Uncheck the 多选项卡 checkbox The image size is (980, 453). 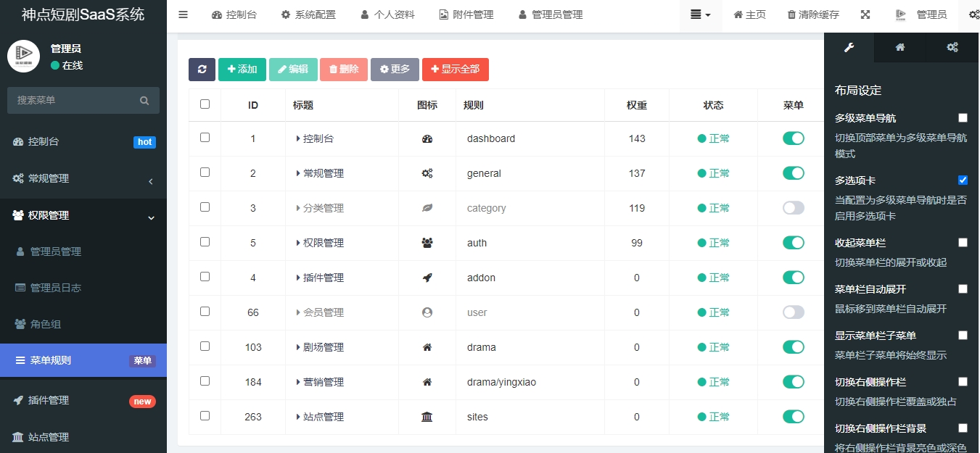click(963, 180)
